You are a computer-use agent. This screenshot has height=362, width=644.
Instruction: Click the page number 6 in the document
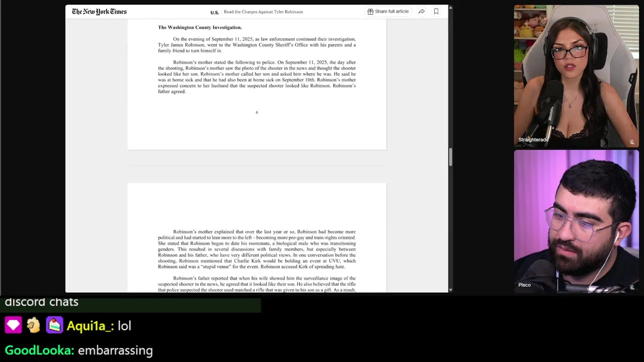[x=257, y=112]
